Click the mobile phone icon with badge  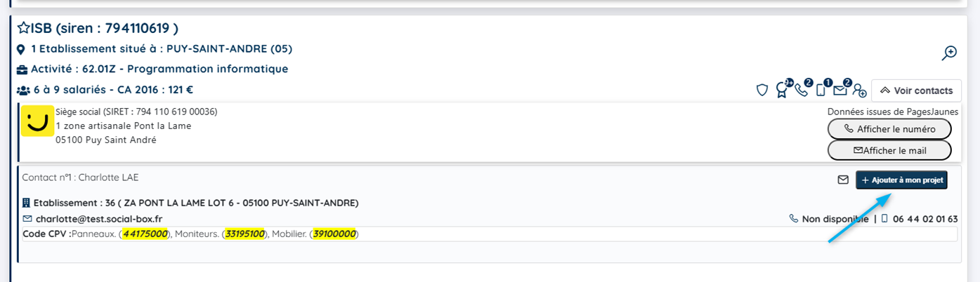pyautogui.click(x=821, y=90)
